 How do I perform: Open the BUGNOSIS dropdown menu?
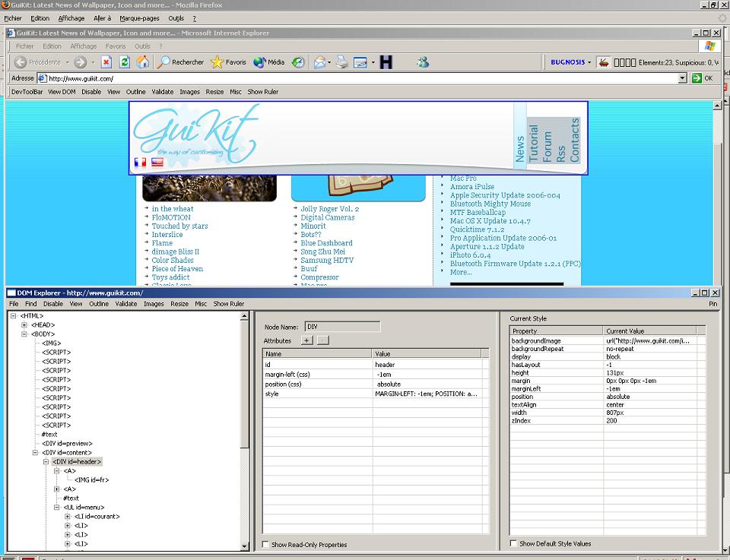(570, 62)
